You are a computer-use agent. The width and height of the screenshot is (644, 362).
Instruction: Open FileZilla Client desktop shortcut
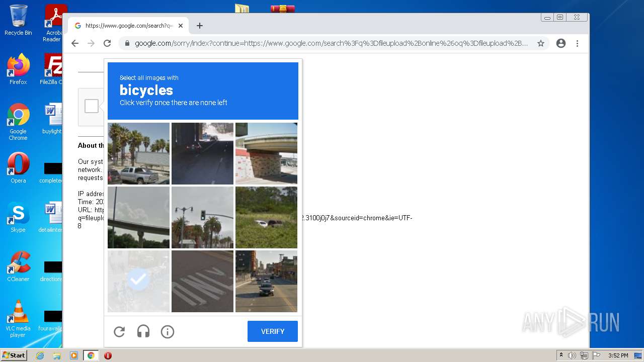(52, 69)
